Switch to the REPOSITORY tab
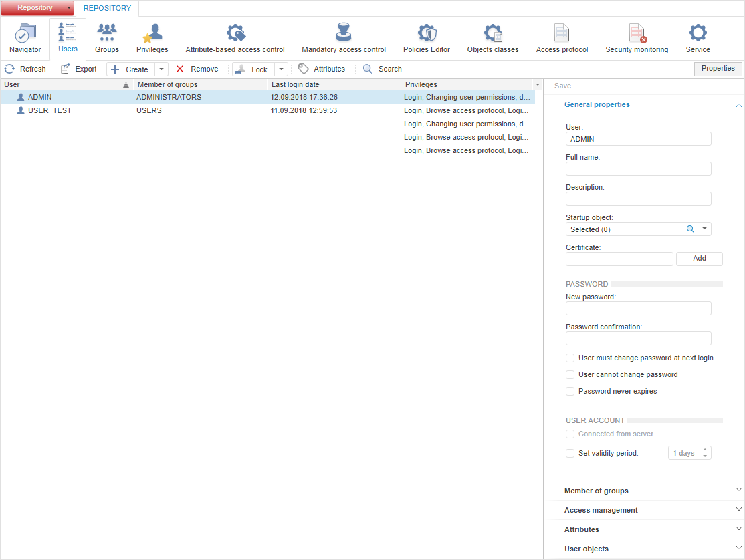The image size is (745, 560). pos(107,9)
